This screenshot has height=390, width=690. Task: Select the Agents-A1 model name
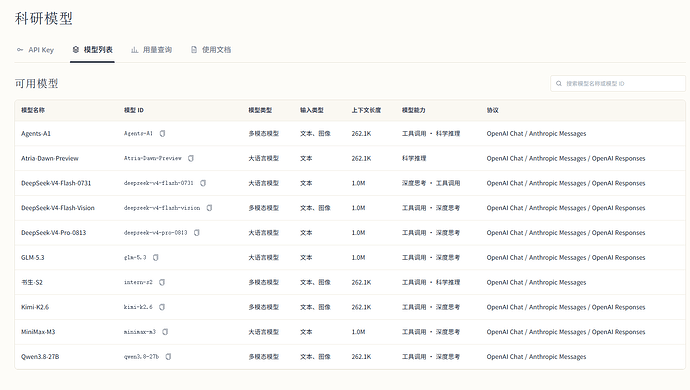(36, 133)
